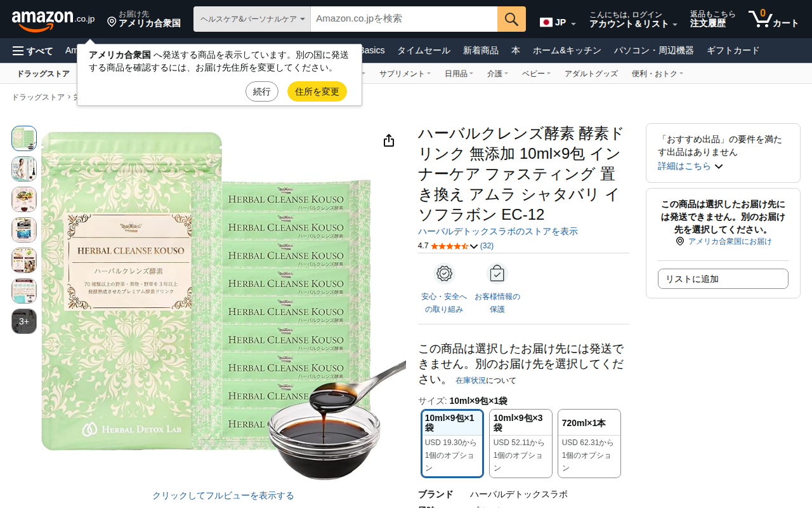812x508 pixels.
Task: Select the thumbnail showing a woman in white
Action: 24,169
